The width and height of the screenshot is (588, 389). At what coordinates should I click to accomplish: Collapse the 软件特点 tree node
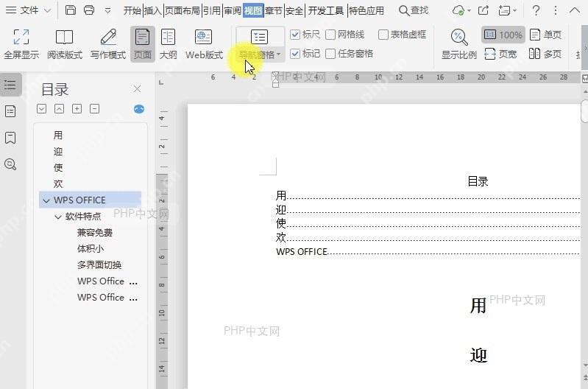pyautogui.click(x=58, y=217)
